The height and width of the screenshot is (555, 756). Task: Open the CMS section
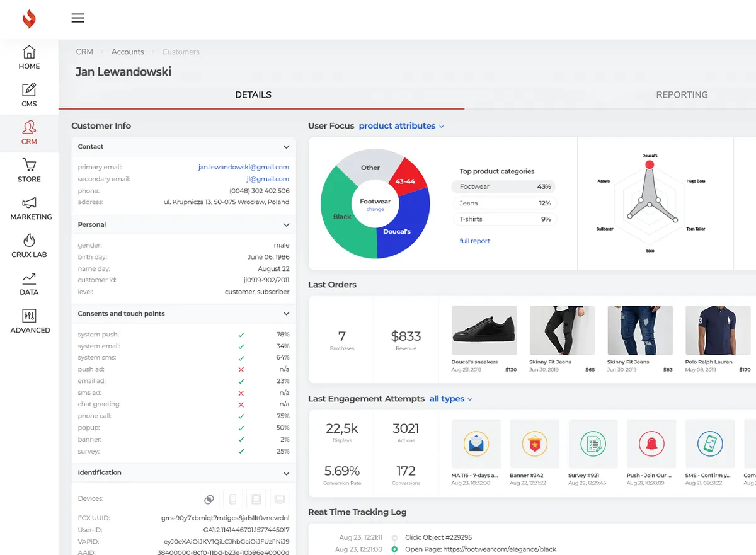[x=29, y=95]
